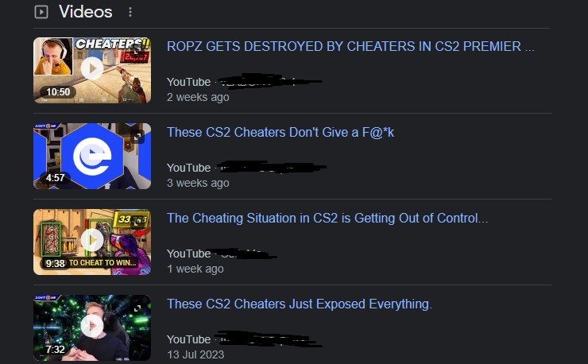This screenshot has width=588, height=364.
Task: Open the three-dot menu next to Videos
Action: 130,12
